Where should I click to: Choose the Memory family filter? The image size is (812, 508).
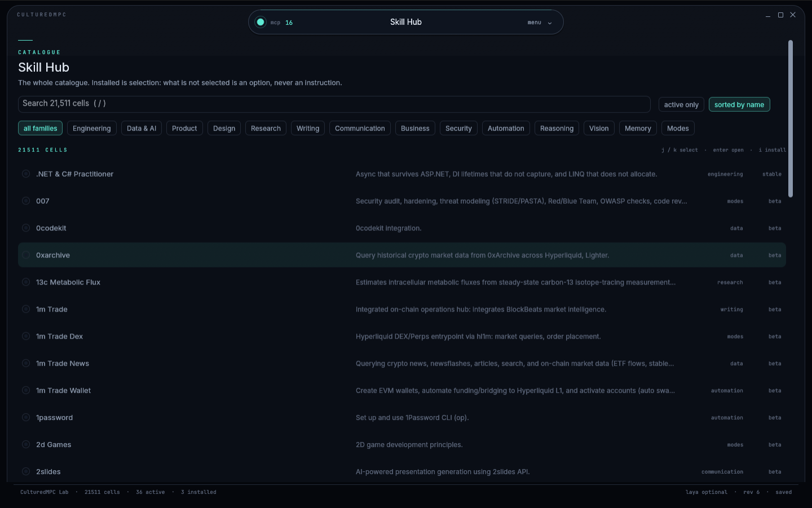[x=638, y=128]
